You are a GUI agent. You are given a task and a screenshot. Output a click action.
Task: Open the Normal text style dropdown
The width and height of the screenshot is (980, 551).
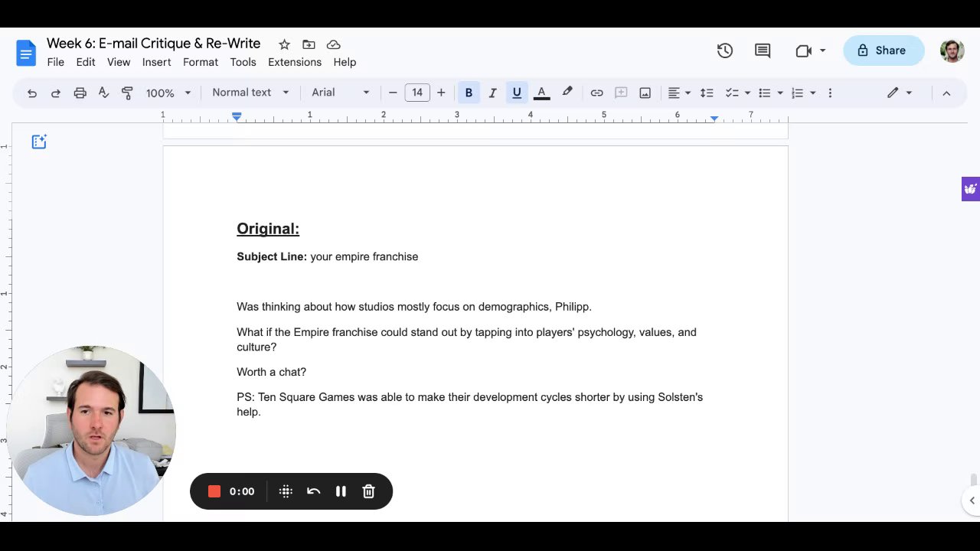250,93
